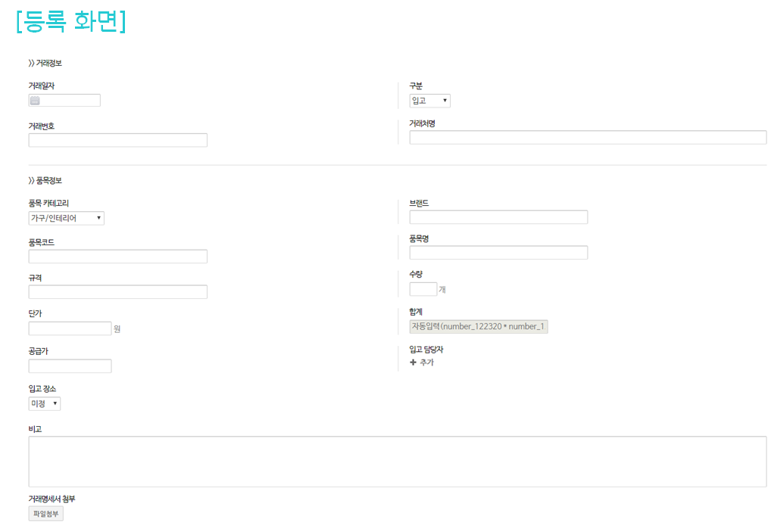The width and height of the screenshot is (774, 532).
Task: Focus the 거래일자 date text field
Action: tap(70, 101)
